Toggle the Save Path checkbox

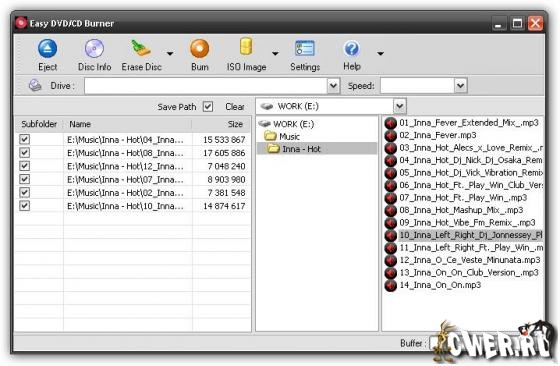coord(208,106)
